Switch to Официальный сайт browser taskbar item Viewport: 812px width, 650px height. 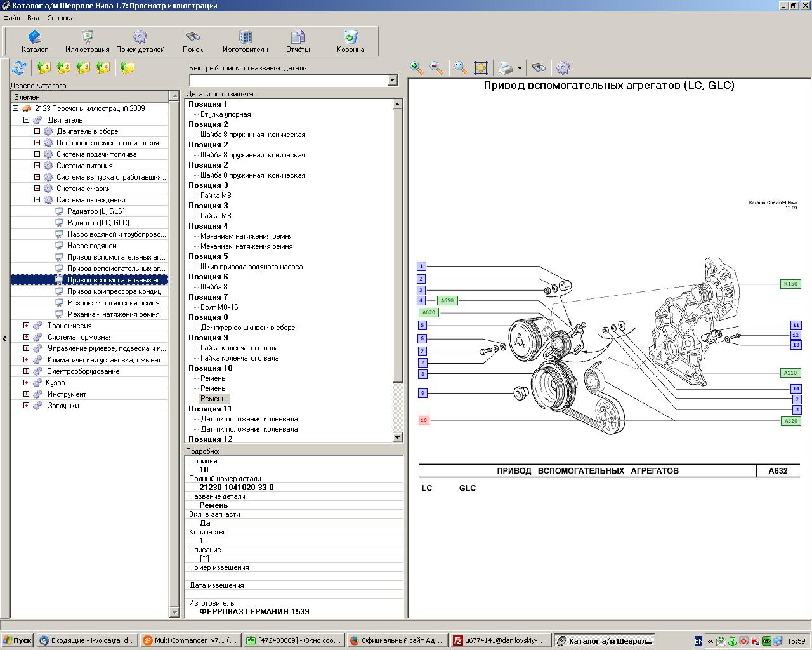point(396,641)
